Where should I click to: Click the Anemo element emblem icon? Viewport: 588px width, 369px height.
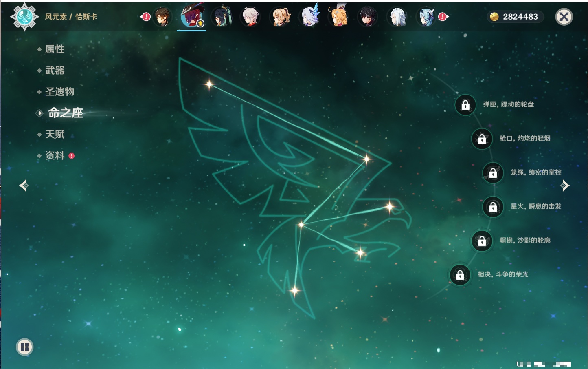[24, 17]
